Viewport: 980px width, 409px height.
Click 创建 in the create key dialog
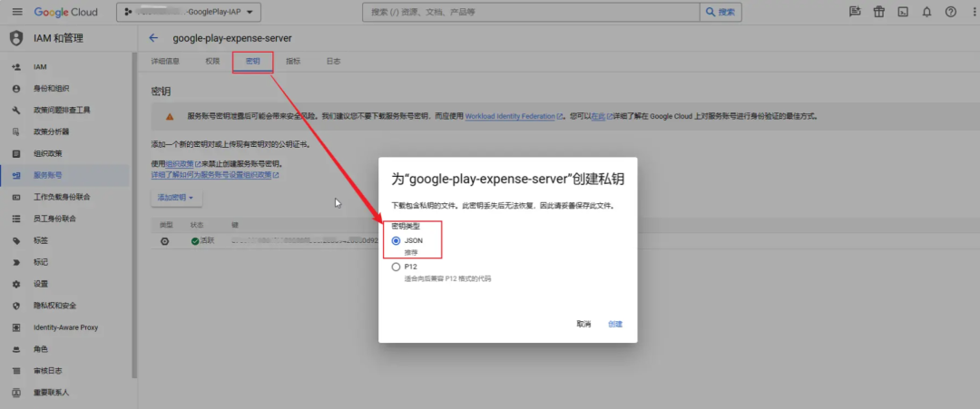coord(615,324)
